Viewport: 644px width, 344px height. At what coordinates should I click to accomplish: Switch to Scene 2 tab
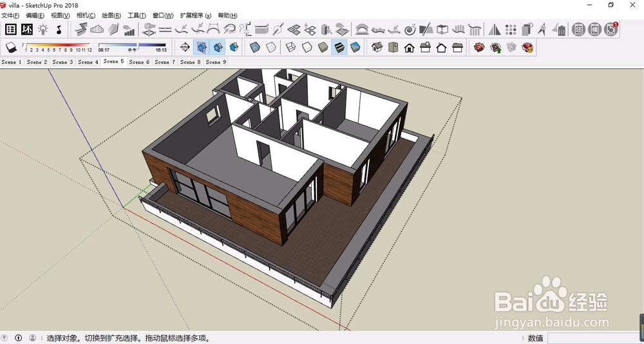(x=37, y=62)
